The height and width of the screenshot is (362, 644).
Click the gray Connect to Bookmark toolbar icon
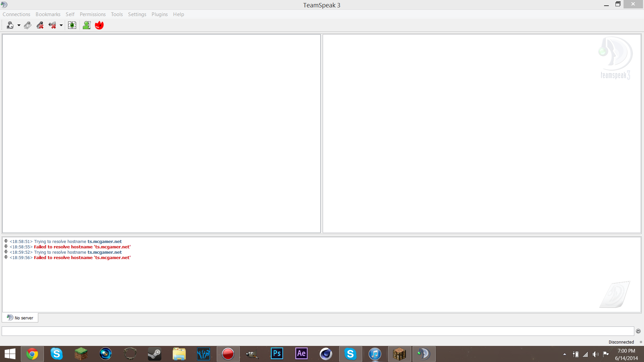point(28,25)
